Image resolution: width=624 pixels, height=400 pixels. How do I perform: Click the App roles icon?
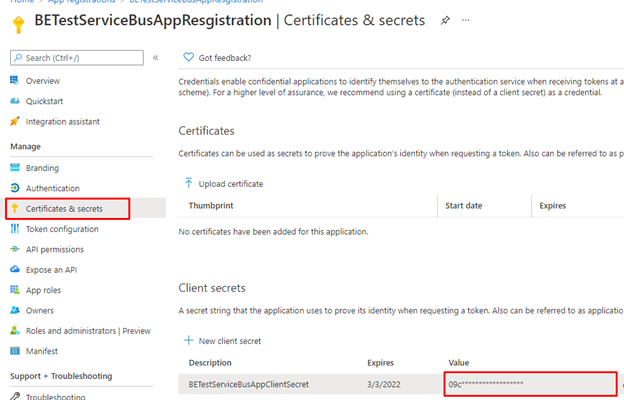tap(15, 289)
